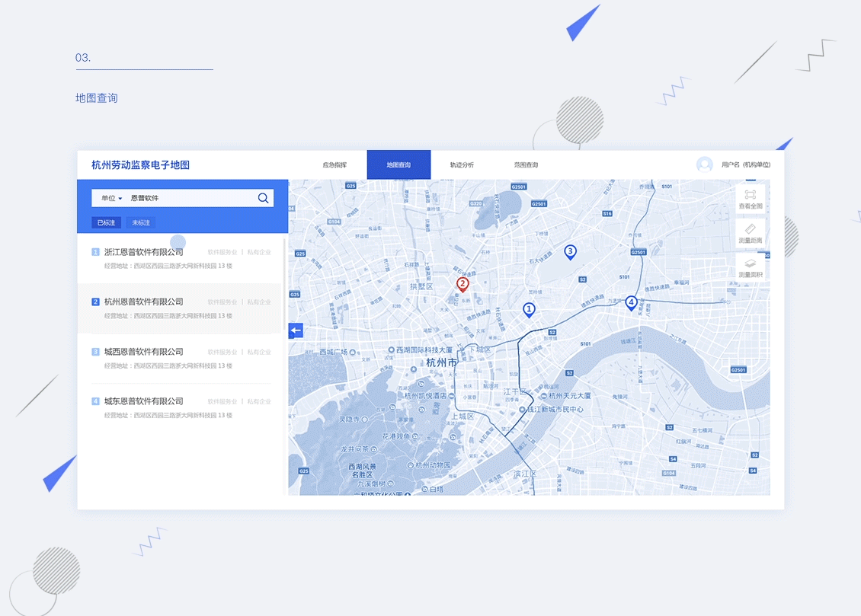Click map marker number 4

(632, 303)
